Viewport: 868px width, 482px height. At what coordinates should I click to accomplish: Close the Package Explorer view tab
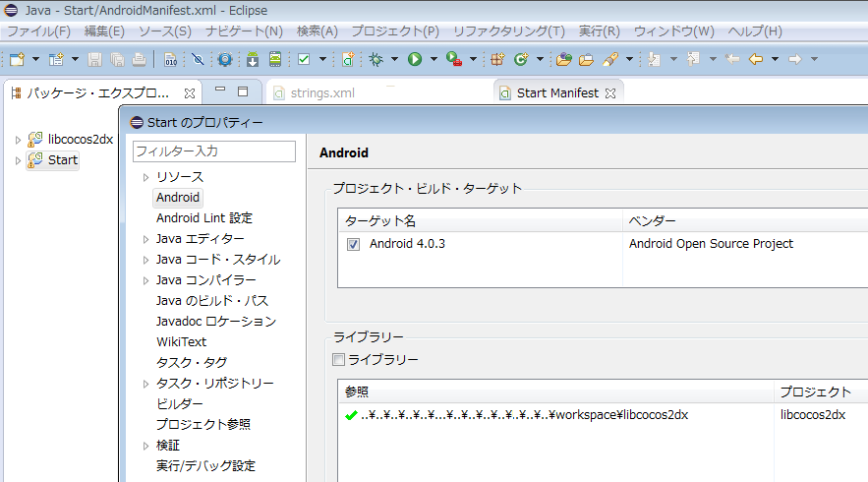[x=190, y=93]
